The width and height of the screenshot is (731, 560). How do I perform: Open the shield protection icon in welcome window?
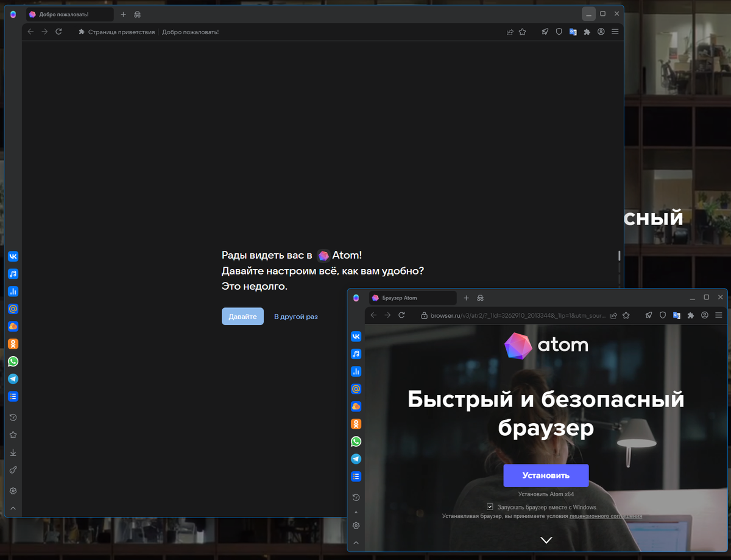pos(559,32)
